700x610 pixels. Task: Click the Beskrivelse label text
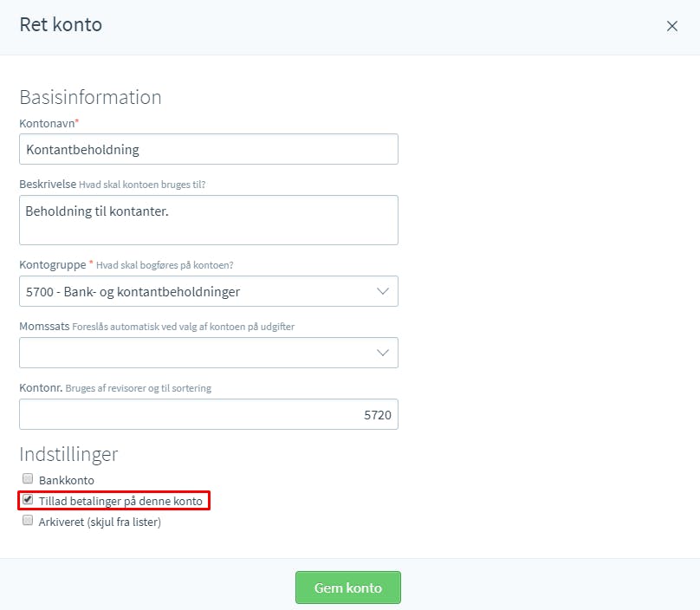coord(48,184)
